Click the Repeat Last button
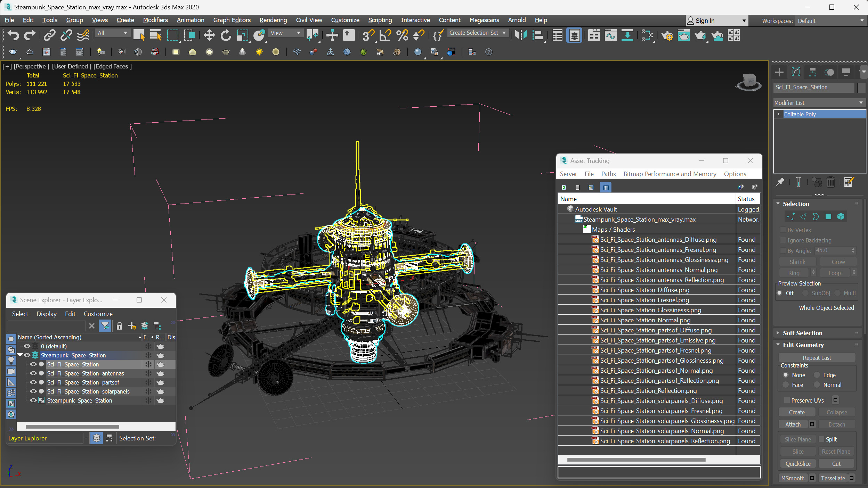The height and width of the screenshot is (488, 868). tap(817, 358)
